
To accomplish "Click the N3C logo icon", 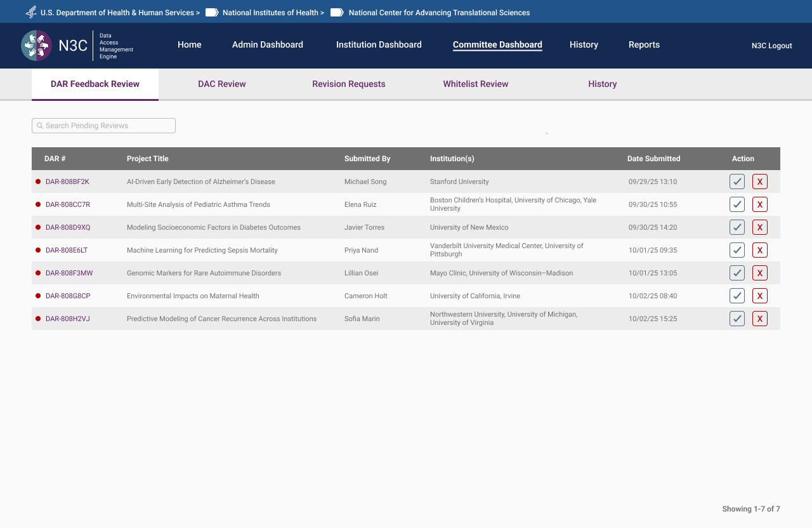I will [36, 46].
